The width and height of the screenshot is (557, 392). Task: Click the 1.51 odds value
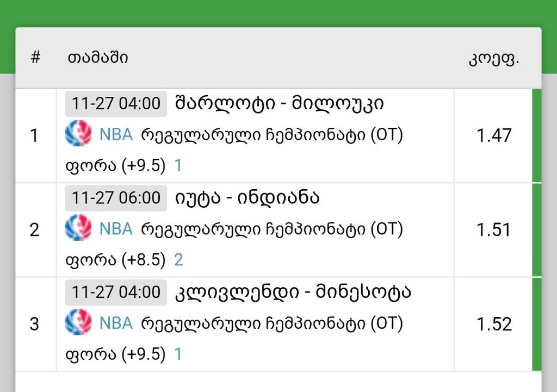(494, 230)
